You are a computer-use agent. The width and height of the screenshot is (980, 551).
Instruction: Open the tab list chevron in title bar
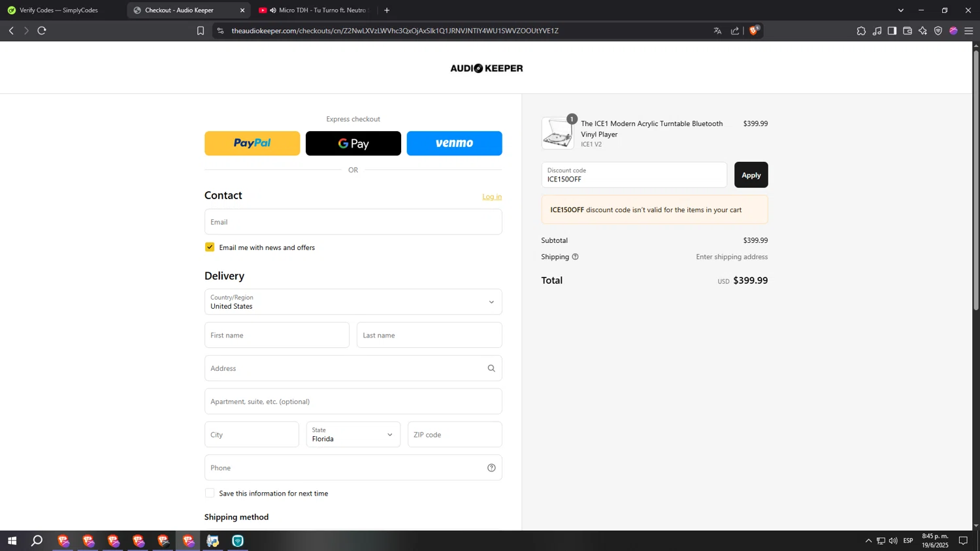(901, 10)
